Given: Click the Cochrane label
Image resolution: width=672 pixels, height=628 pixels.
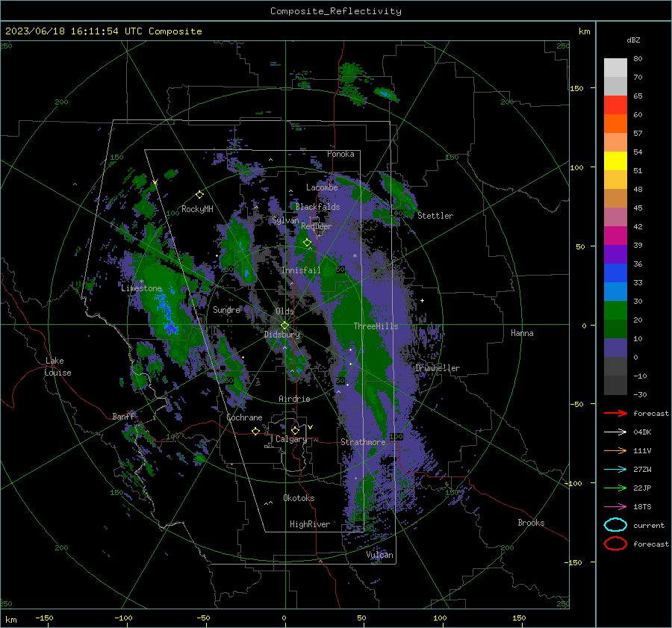Looking at the screenshot, I should [x=244, y=417].
